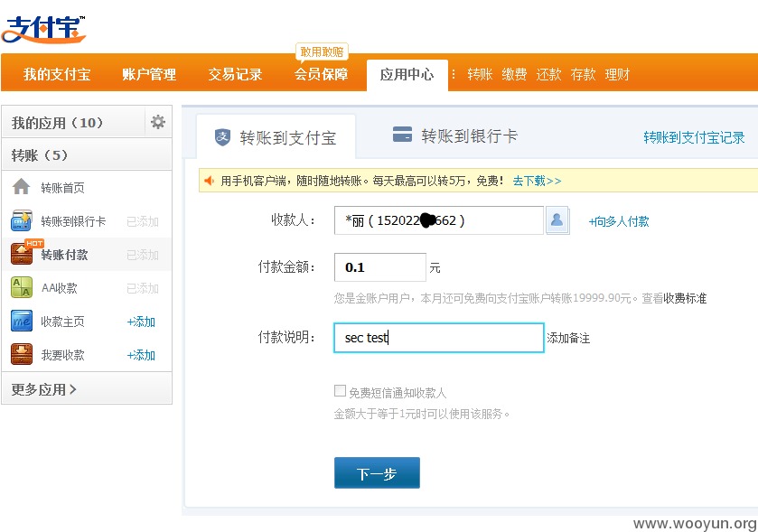Click the 转账到银行卡 sidebar icon

(x=22, y=220)
